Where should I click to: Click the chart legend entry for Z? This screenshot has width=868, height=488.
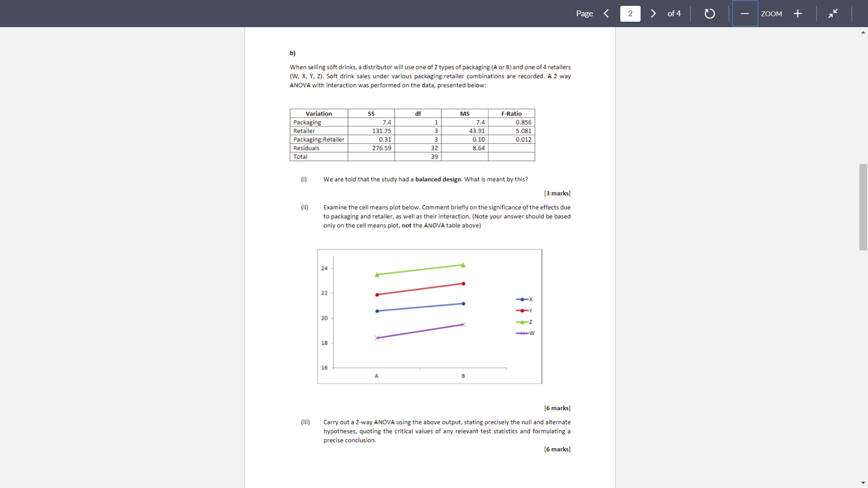[524, 322]
